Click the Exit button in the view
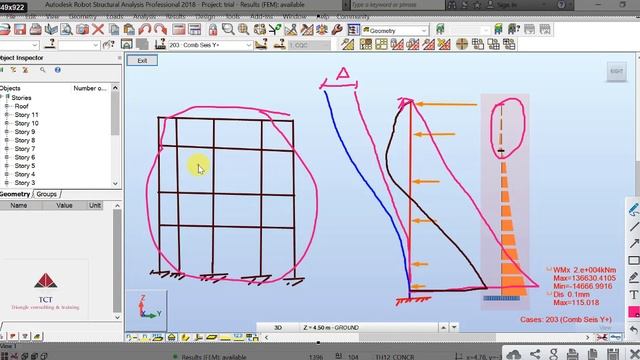This screenshot has height=360, width=640. (142, 60)
